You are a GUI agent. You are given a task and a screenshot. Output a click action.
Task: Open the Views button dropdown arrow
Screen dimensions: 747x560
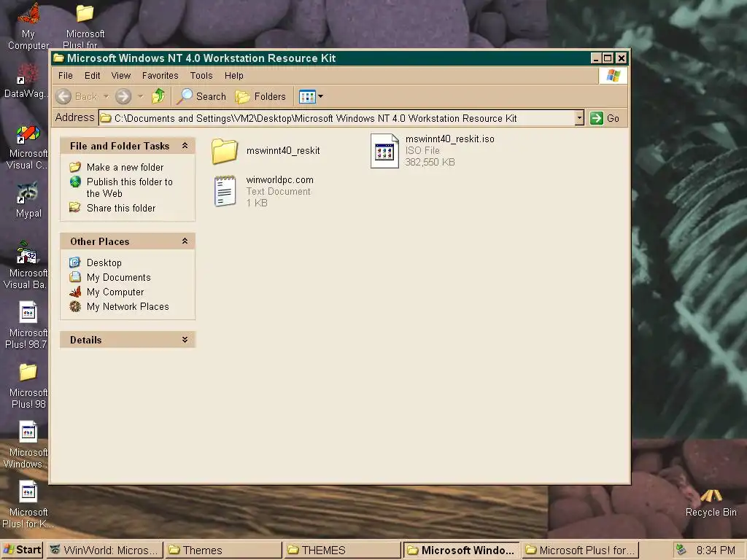click(x=321, y=97)
